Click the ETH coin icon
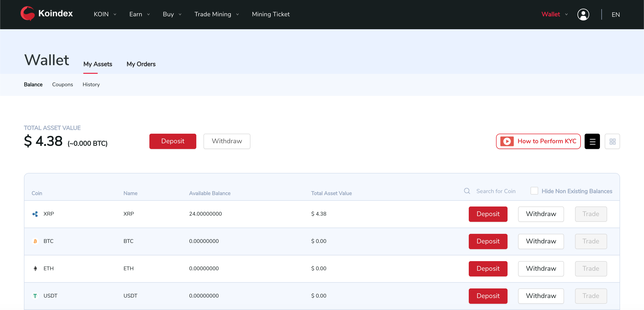The image size is (644, 310). click(35, 269)
